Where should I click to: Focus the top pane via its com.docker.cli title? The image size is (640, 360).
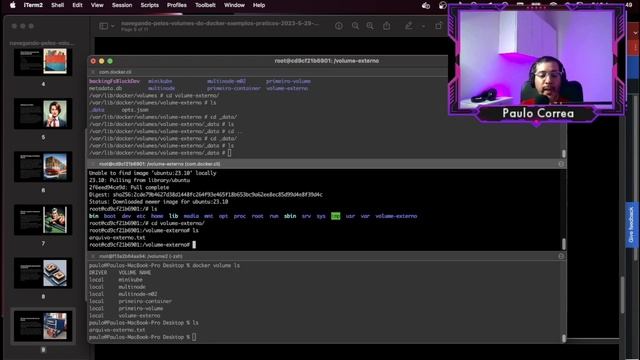click(115, 72)
